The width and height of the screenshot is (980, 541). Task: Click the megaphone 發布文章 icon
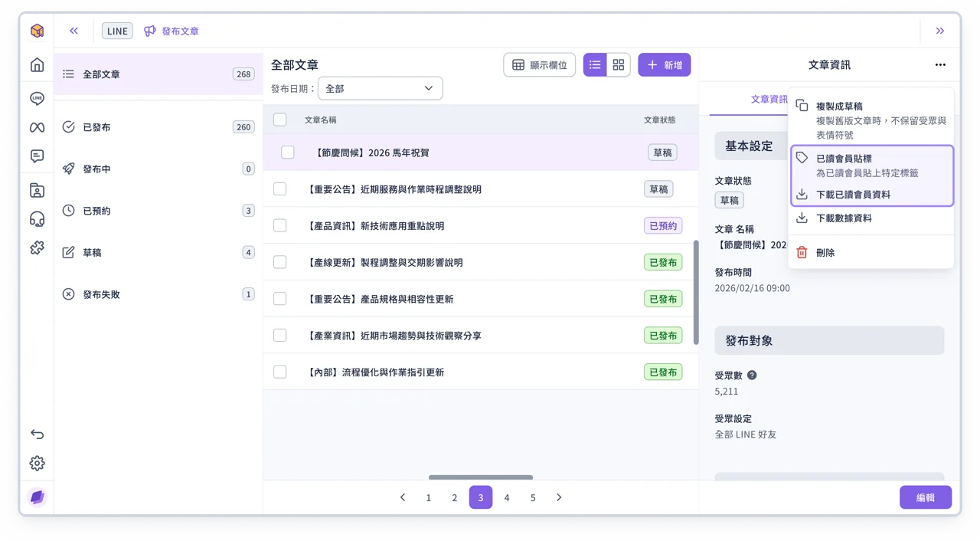150,31
